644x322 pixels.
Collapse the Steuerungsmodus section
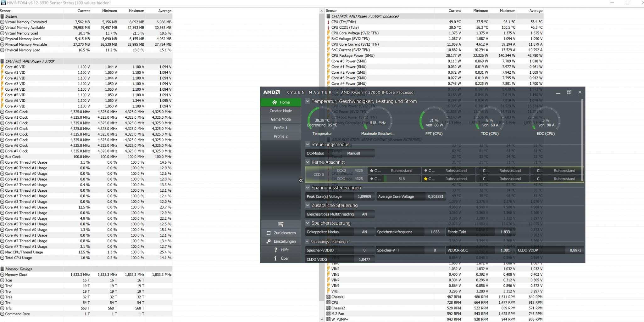click(308, 144)
